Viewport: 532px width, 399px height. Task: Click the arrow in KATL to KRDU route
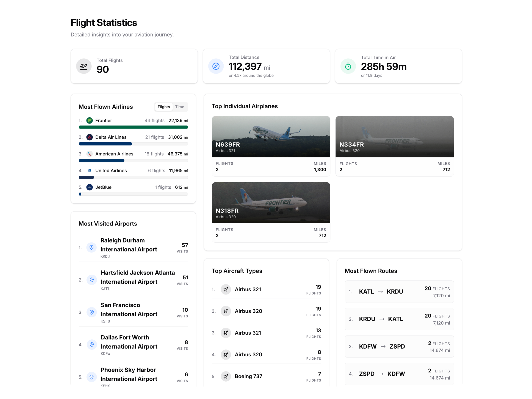tap(380, 292)
